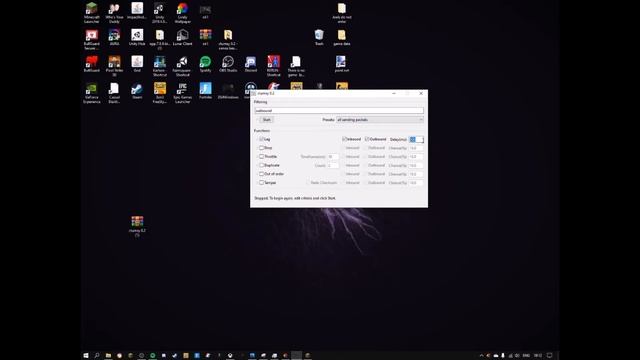This screenshot has height=360, width=640.
Task: Click the ENG language indicator
Action: [x=526, y=356]
